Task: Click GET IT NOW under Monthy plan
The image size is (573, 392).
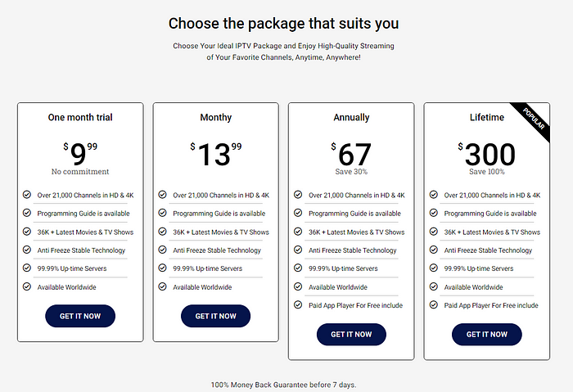Action: tap(215, 316)
